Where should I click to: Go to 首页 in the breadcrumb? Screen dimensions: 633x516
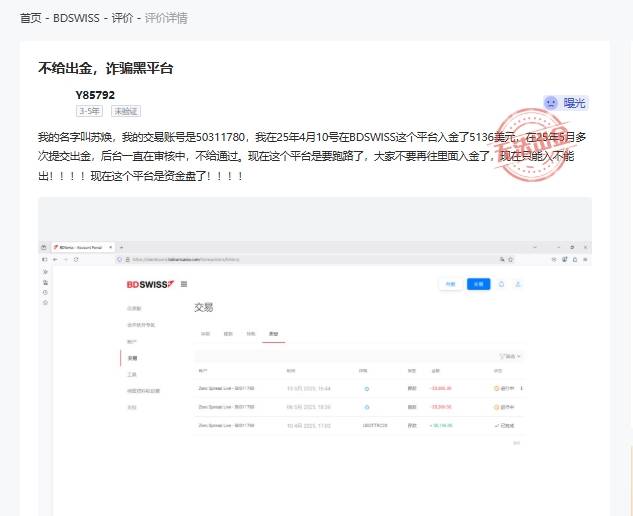(x=31, y=18)
